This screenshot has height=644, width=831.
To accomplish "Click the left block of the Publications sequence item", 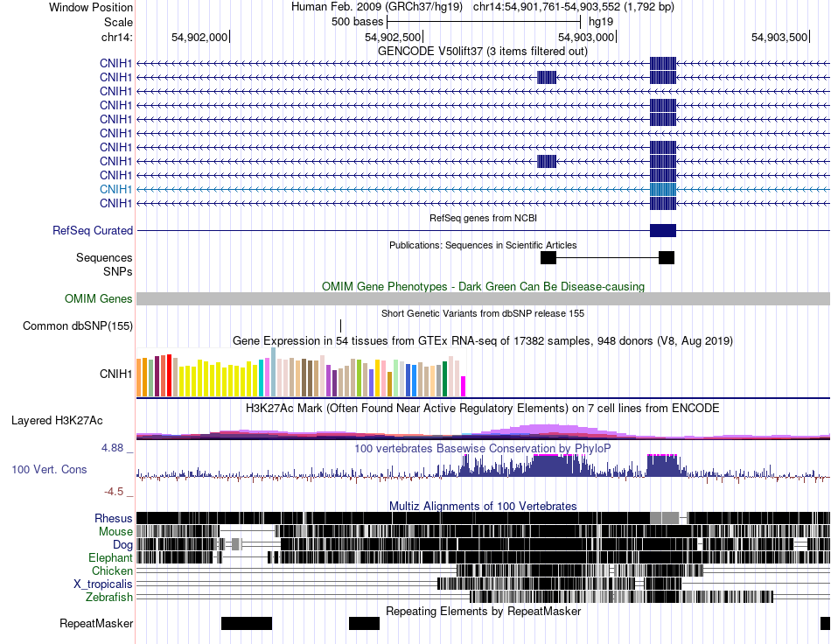I will tap(548, 258).
